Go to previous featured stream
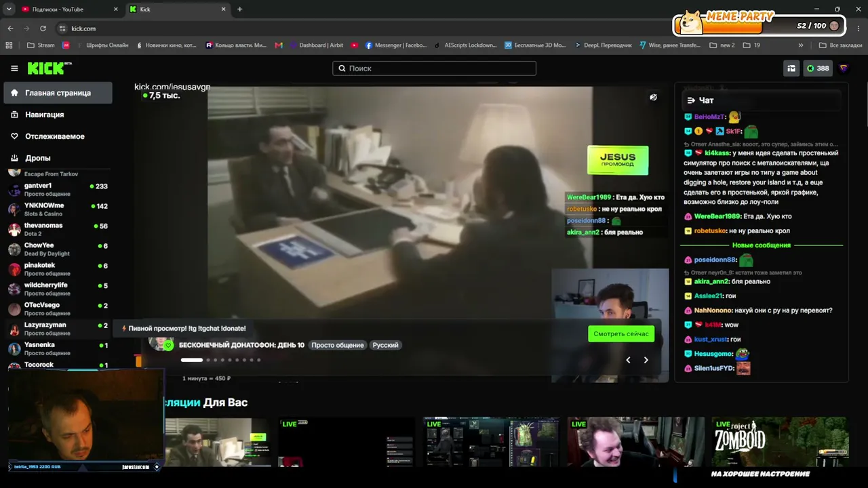 (x=628, y=360)
